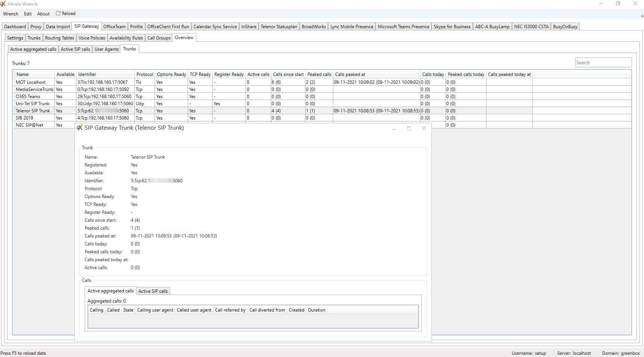Minimize the Miralix Wrench main window

pyautogui.click(x=601, y=4)
